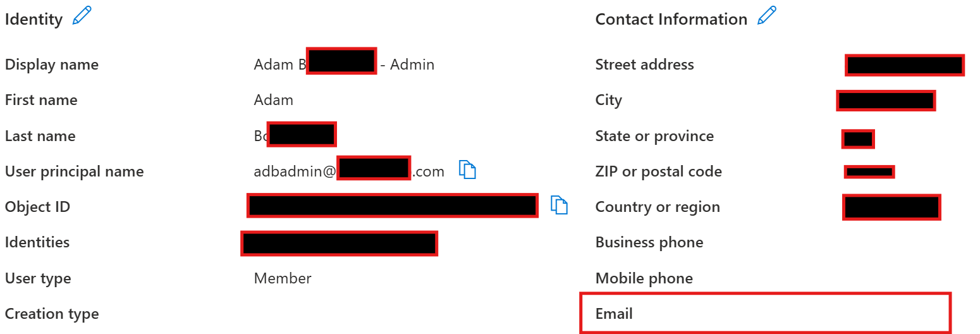Click the Street address label
The width and height of the screenshot is (980, 334).
coord(644,65)
